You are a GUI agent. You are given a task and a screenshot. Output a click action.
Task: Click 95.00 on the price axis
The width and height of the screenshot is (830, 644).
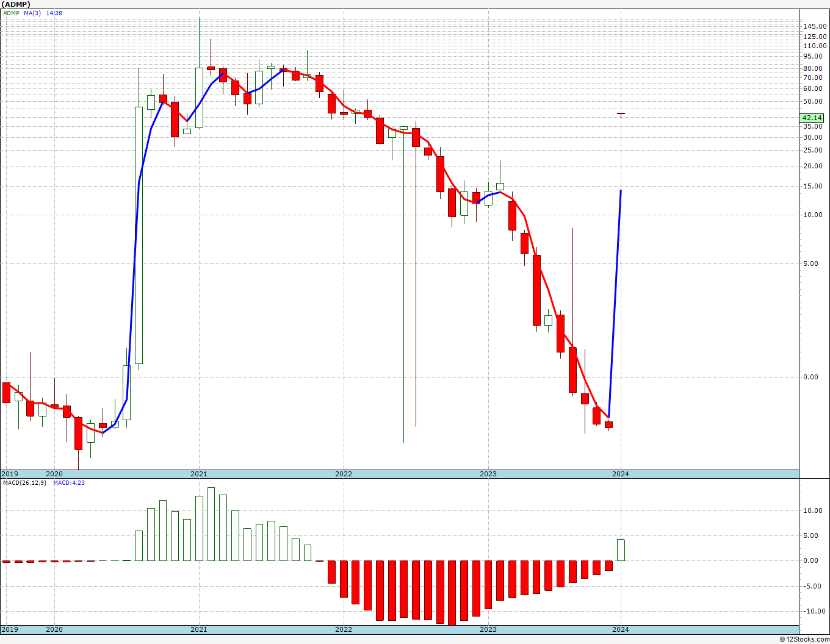(814, 56)
